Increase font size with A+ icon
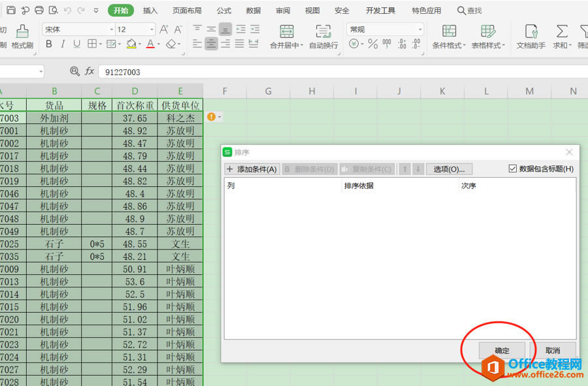 164,29
